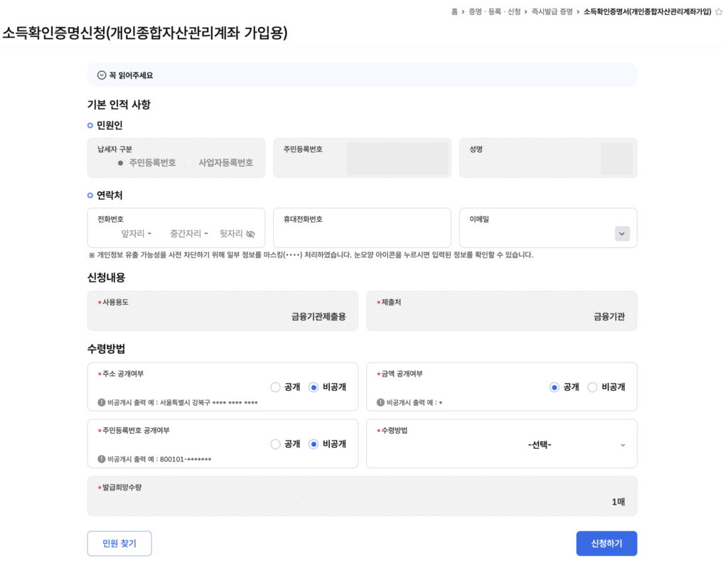Open 즉시발급 증명 breadcrumb item
This screenshot has height=563, width=728.
[552, 12]
